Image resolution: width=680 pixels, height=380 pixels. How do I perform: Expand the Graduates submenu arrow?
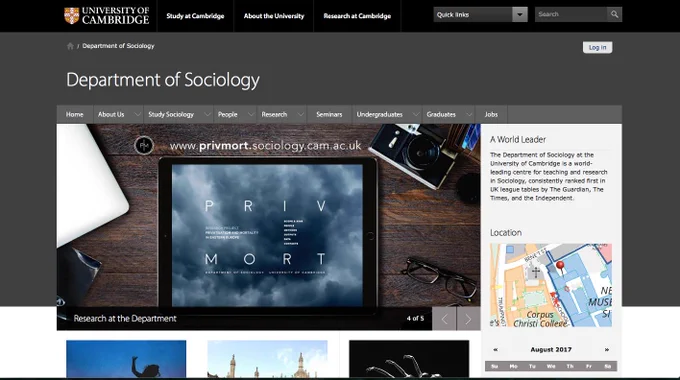click(x=469, y=115)
